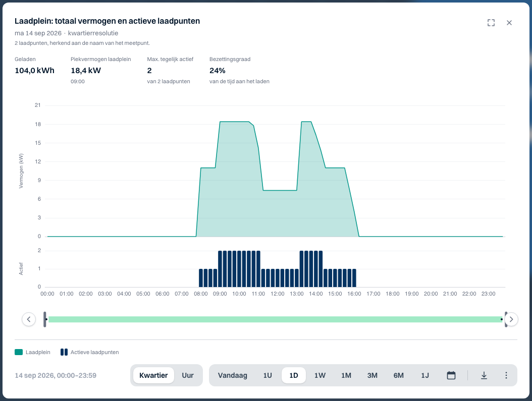Click the left handle of range slider

[45, 319]
